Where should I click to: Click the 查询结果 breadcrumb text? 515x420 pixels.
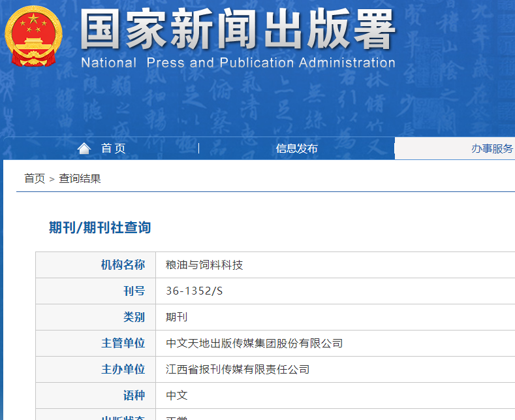tap(80, 178)
